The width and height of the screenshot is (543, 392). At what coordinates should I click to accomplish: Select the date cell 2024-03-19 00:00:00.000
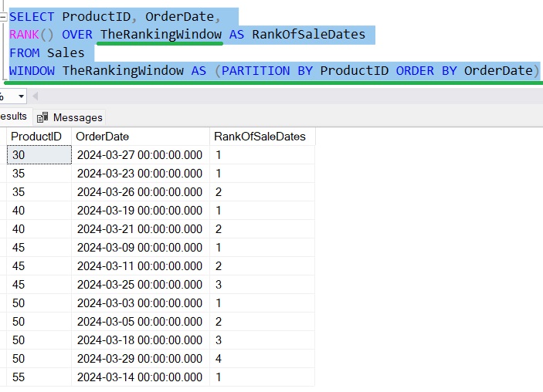141,211
